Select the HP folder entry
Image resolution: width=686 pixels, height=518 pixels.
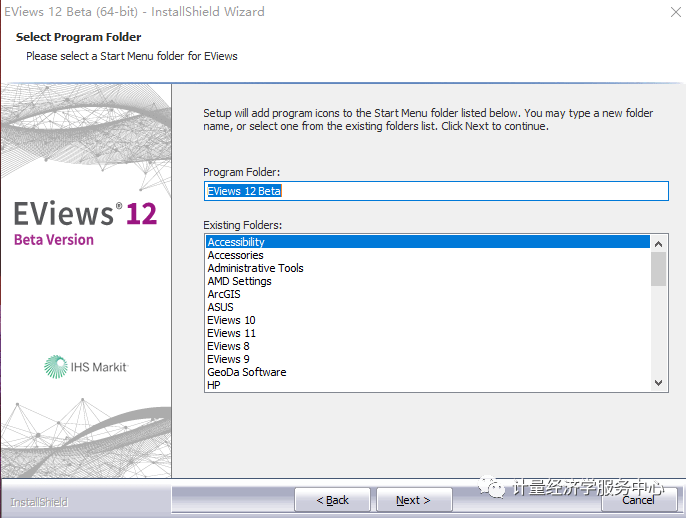tap(214, 385)
